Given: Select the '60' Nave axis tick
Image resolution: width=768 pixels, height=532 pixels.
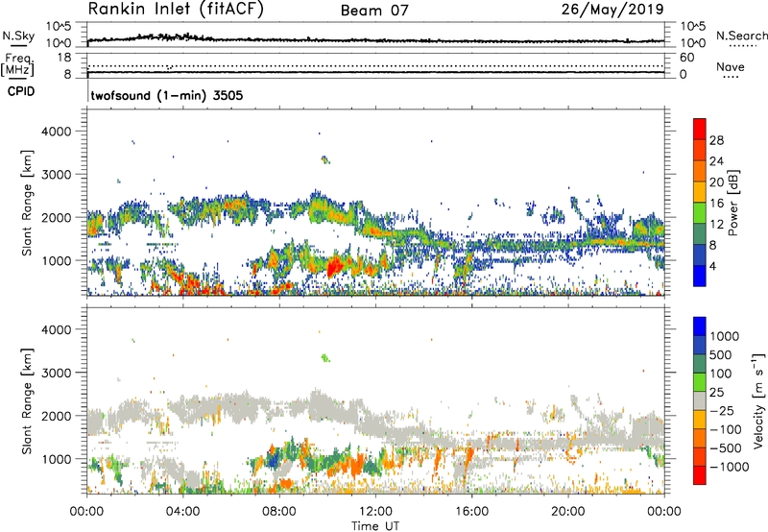Looking at the screenshot, I should point(686,58).
